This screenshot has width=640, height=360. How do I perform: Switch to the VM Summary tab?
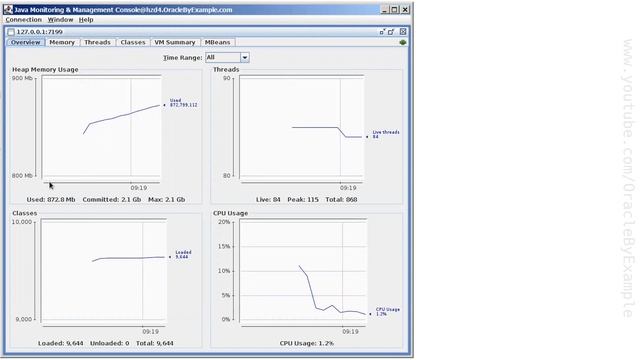click(x=175, y=42)
